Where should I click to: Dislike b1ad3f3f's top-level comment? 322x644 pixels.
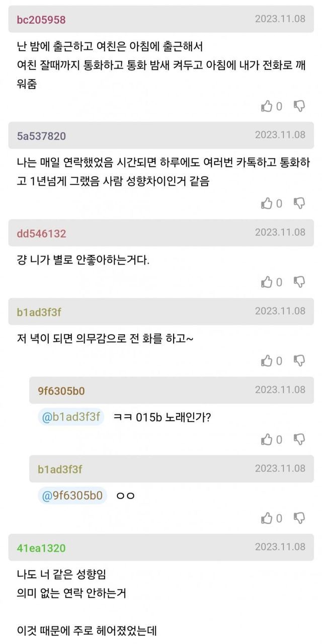[x=299, y=361]
